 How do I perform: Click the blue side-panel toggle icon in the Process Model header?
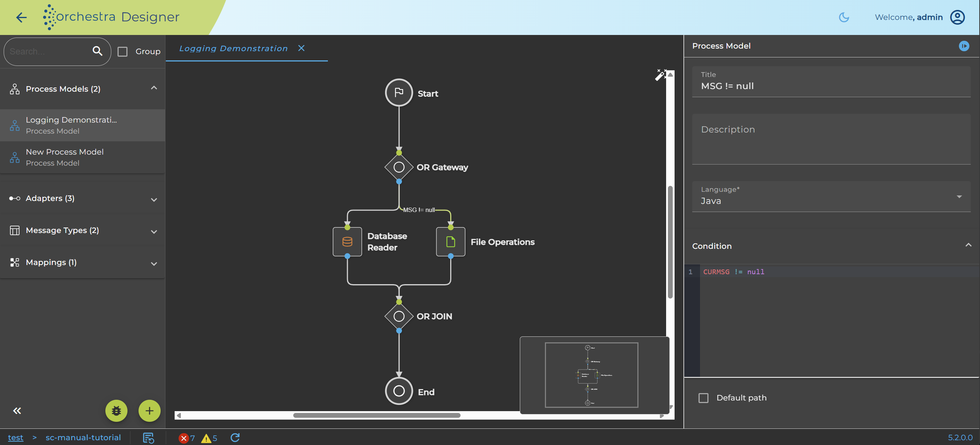click(x=964, y=46)
